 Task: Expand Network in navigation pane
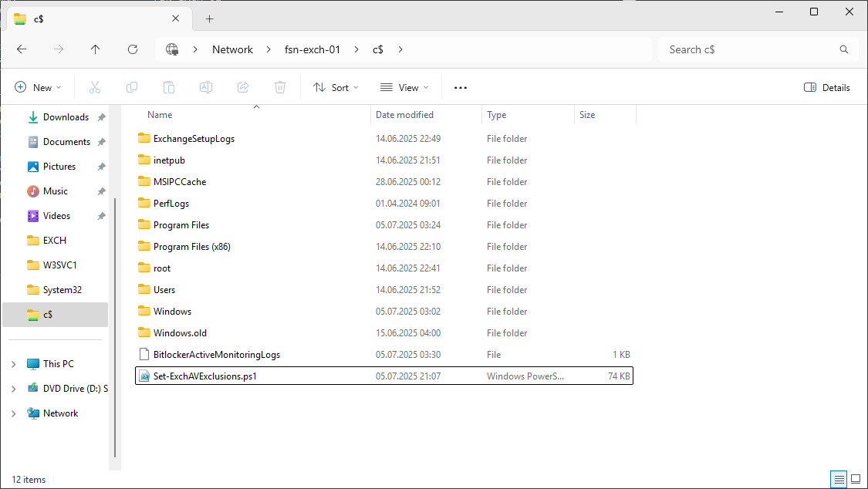point(14,413)
